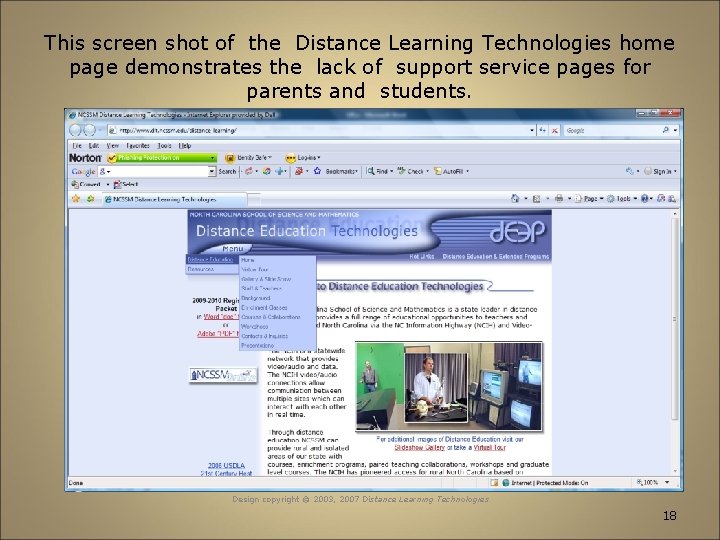
Task: Click the Google toolbar Bookmarks star
Action: 317,171
